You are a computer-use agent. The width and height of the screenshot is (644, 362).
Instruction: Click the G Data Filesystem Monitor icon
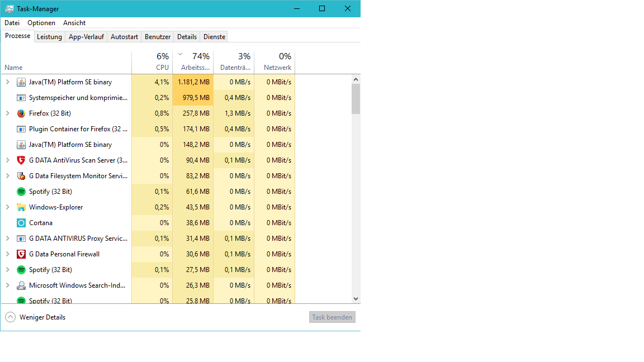pyautogui.click(x=21, y=175)
